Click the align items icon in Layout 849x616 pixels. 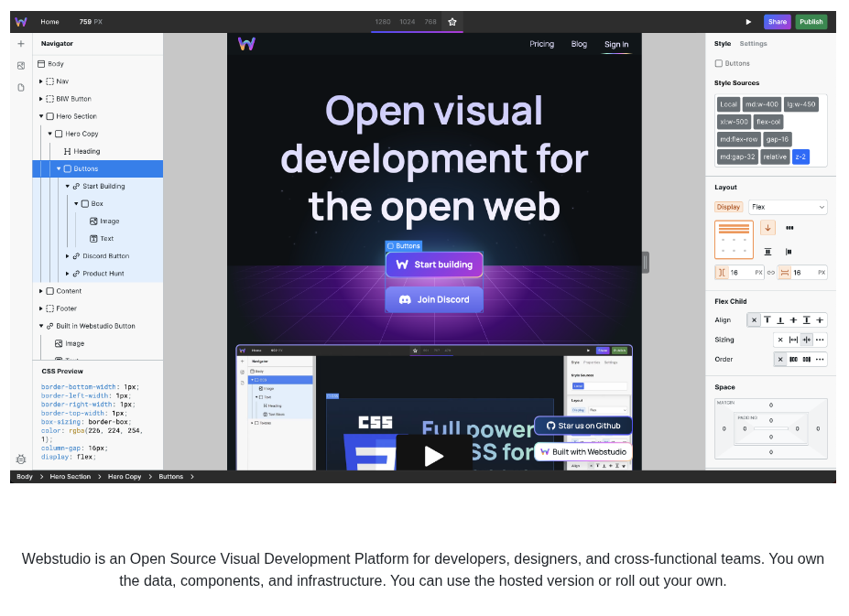767,252
